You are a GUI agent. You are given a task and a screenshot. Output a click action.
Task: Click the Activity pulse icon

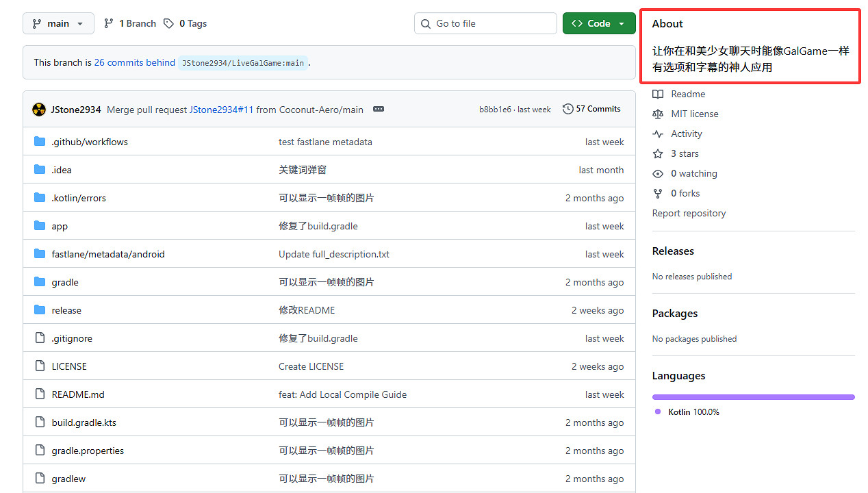[x=658, y=134]
